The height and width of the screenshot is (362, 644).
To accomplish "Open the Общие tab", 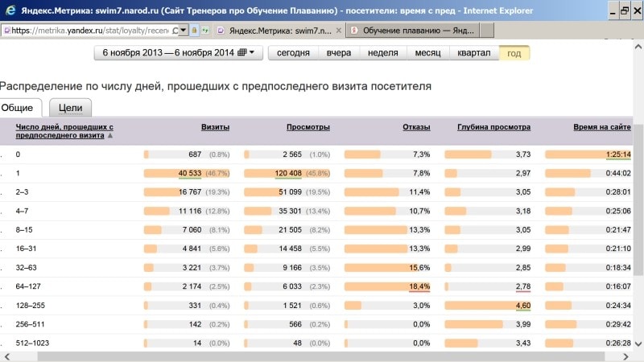I will pyautogui.click(x=19, y=108).
